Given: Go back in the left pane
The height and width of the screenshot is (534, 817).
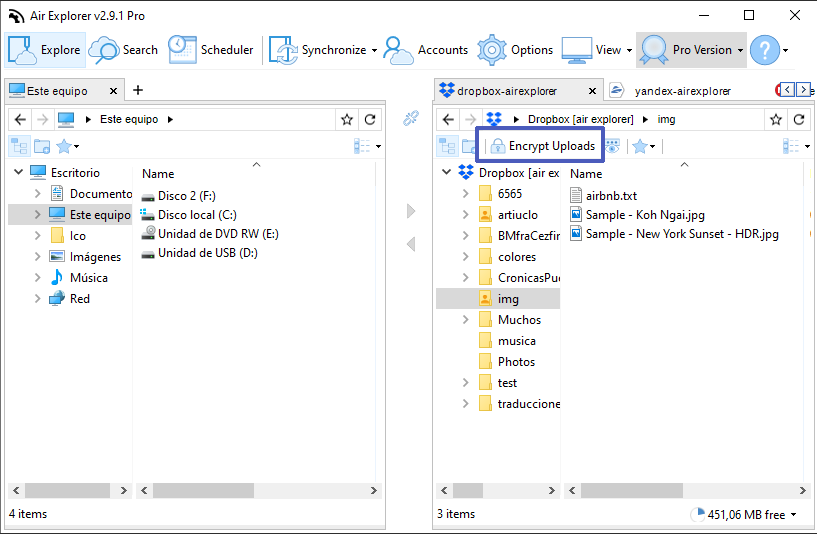Looking at the screenshot, I should click(x=20, y=119).
